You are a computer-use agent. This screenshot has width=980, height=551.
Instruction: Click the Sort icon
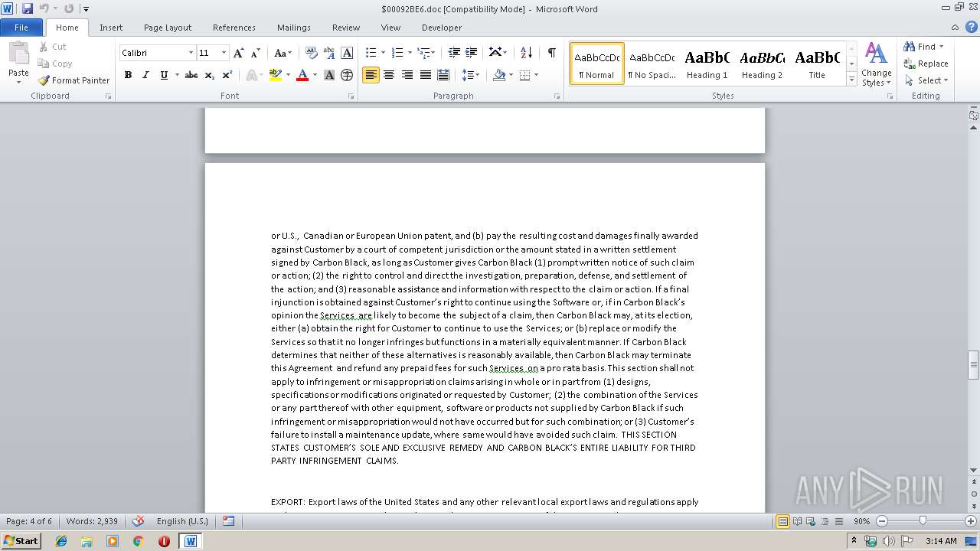point(526,53)
